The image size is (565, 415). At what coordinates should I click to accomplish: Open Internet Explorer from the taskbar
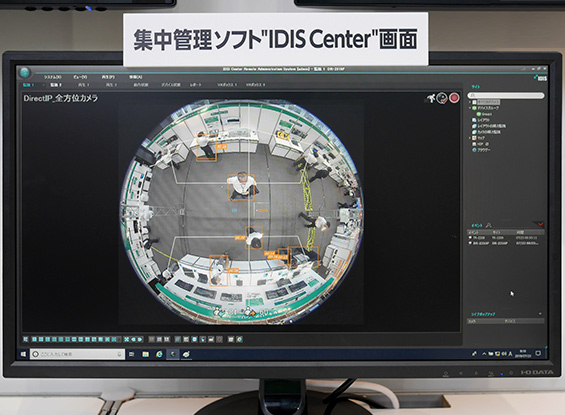(x=159, y=354)
